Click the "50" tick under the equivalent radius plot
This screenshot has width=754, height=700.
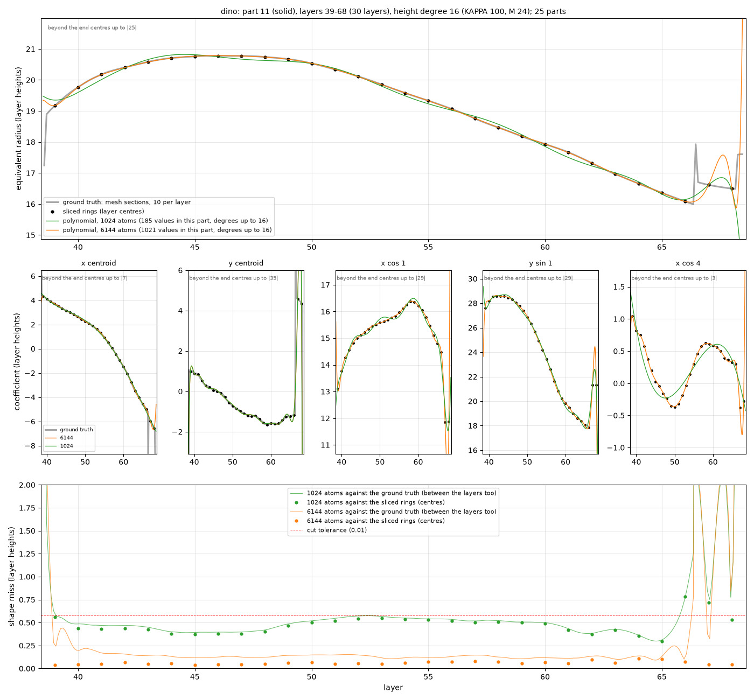coord(312,247)
